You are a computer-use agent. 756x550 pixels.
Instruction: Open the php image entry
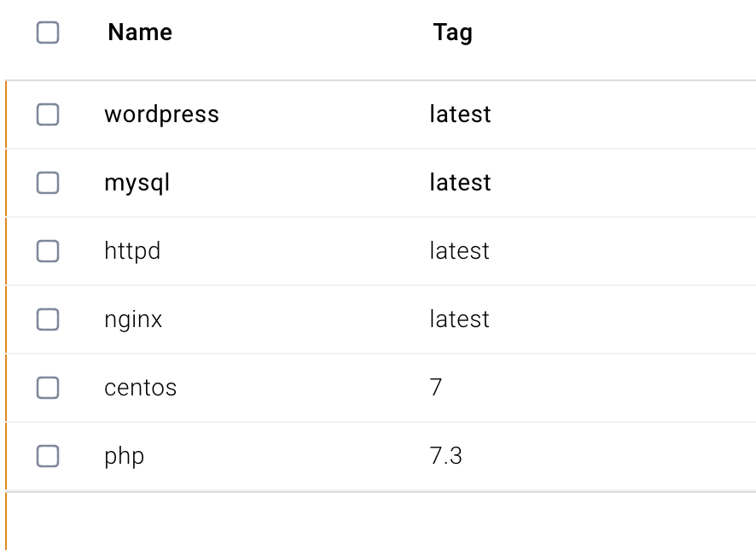(125, 456)
